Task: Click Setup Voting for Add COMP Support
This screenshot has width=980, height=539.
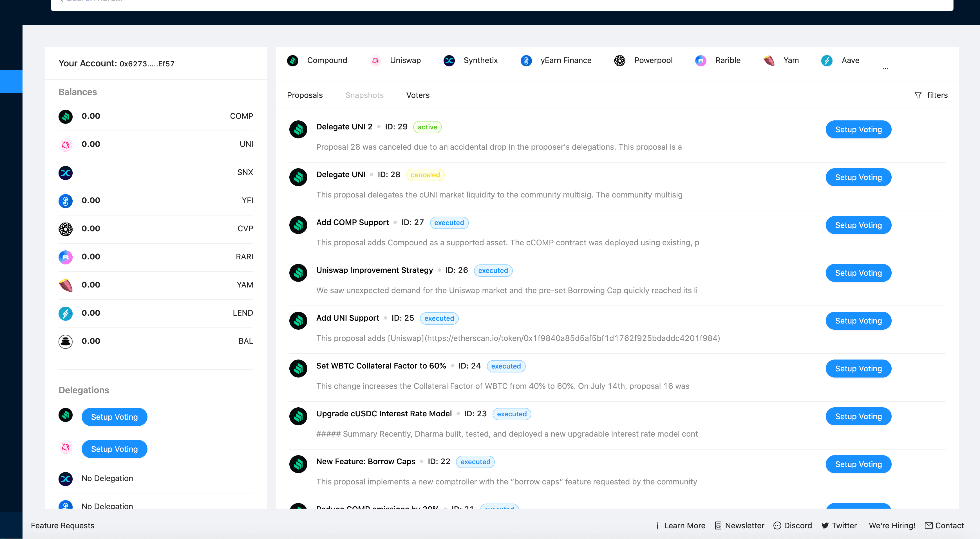Action: point(858,225)
